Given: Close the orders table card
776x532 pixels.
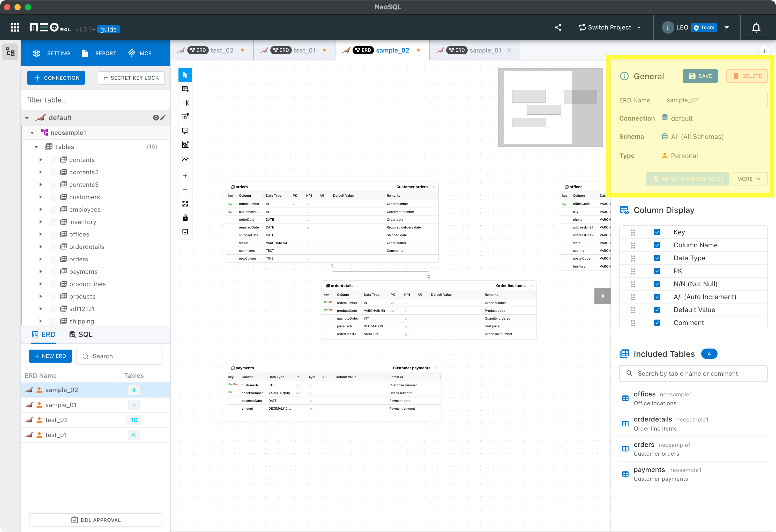Looking at the screenshot, I should pyautogui.click(x=434, y=187).
